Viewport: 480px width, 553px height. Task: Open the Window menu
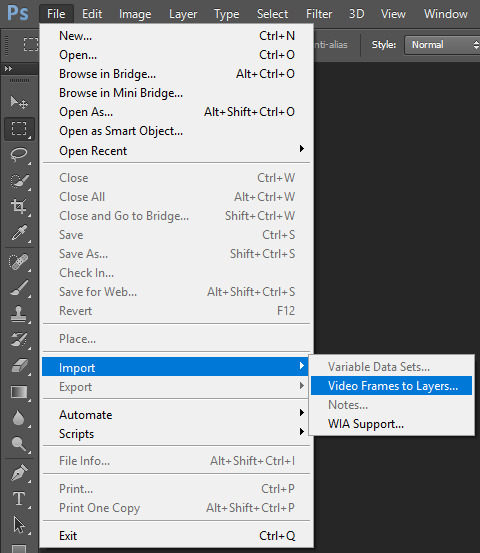click(446, 14)
